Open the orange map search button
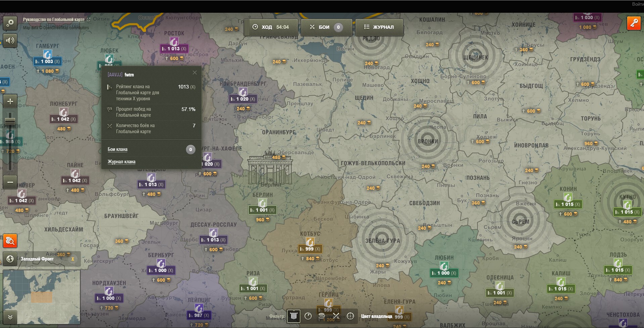 point(10,241)
